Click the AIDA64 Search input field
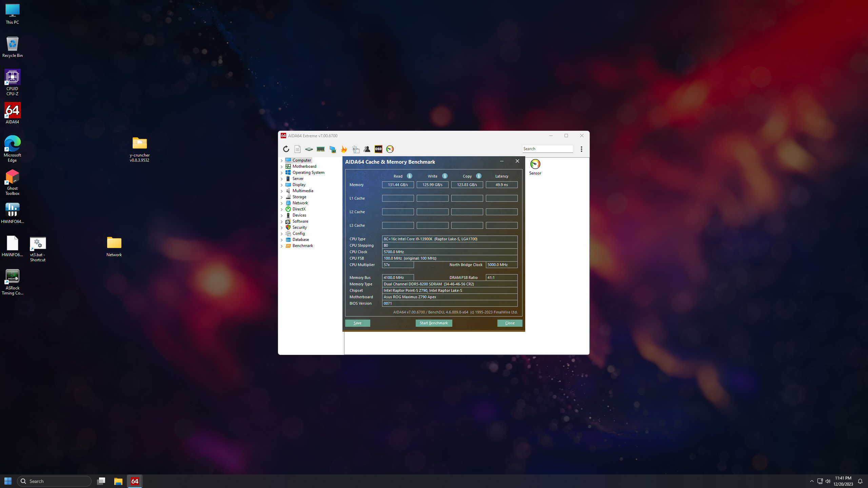Image resolution: width=868 pixels, height=488 pixels. [547, 149]
